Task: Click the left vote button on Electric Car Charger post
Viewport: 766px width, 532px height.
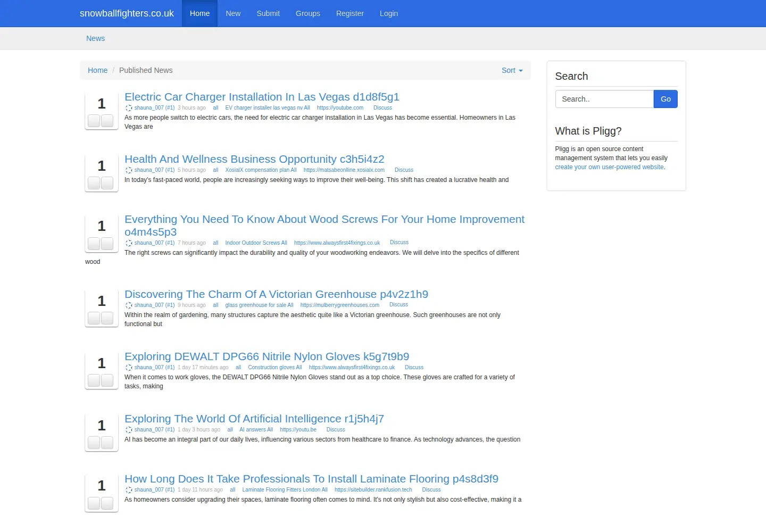Action: click(94, 121)
